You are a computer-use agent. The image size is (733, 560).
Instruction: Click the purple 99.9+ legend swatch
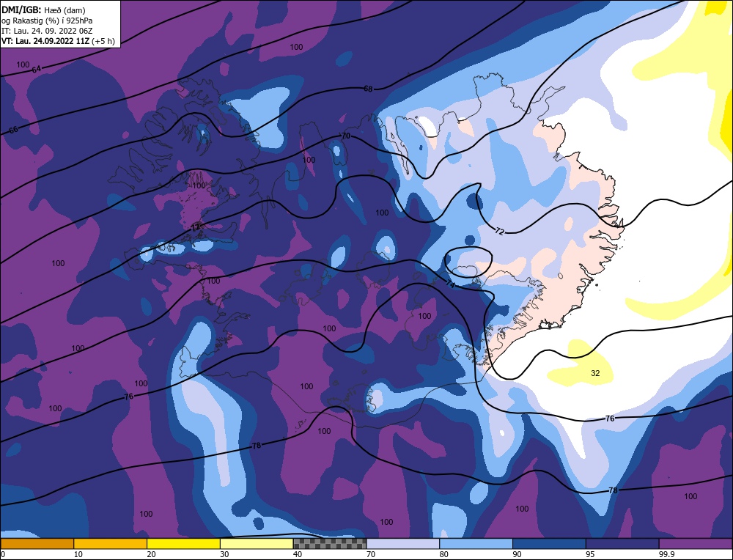coord(696,543)
